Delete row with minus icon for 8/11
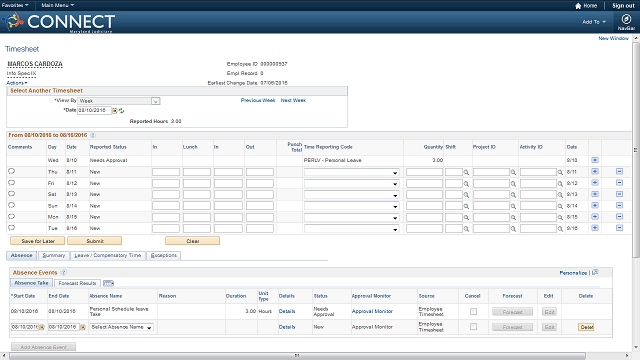This screenshot has height=360, width=640. pyautogui.click(x=619, y=171)
